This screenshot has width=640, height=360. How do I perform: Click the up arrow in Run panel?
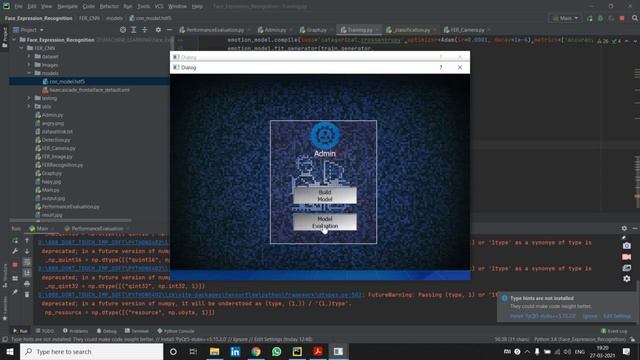point(27,240)
